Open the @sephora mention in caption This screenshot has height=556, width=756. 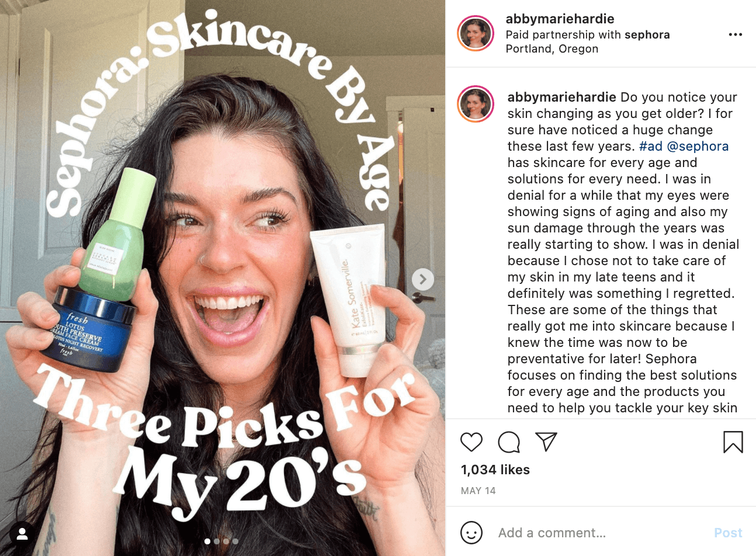tap(698, 146)
